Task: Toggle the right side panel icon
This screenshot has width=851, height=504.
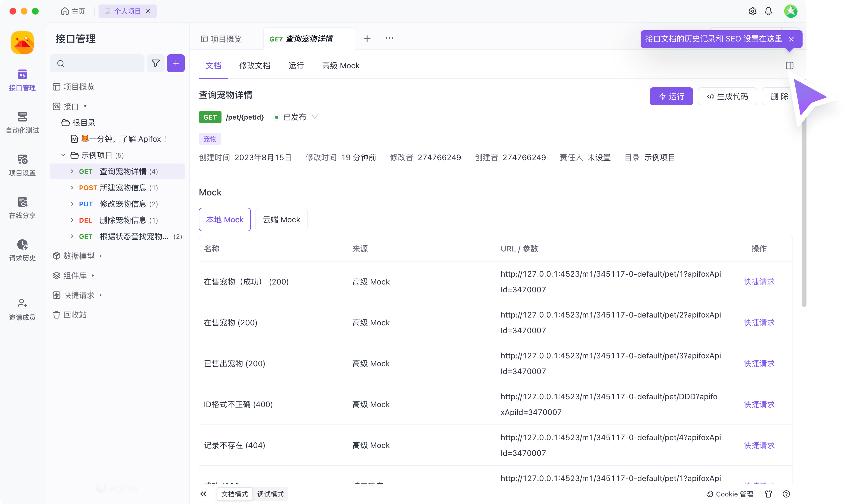Action: point(790,65)
